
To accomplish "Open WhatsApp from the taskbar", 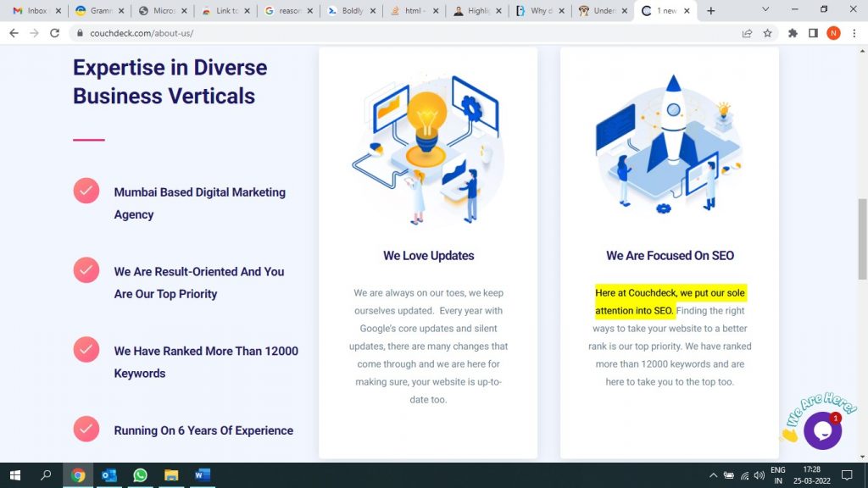I will 140,475.
